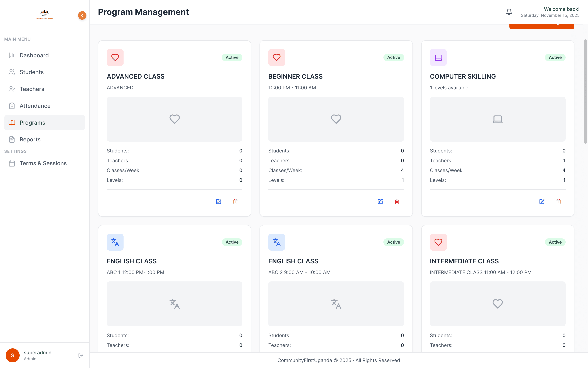Click the COMPUTER SKILLING image placeholder
Image resolution: width=588 pixels, height=368 pixels.
pyautogui.click(x=498, y=119)
